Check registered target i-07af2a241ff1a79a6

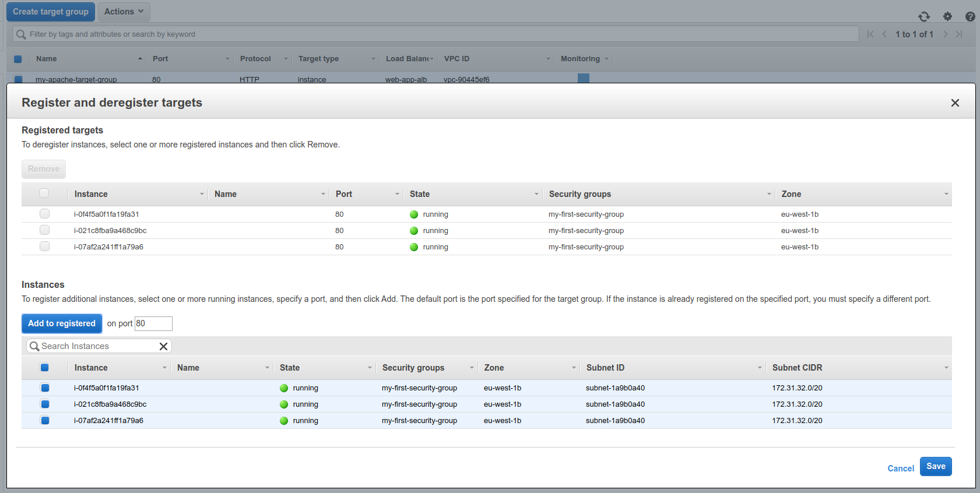(x=44, y=246)
